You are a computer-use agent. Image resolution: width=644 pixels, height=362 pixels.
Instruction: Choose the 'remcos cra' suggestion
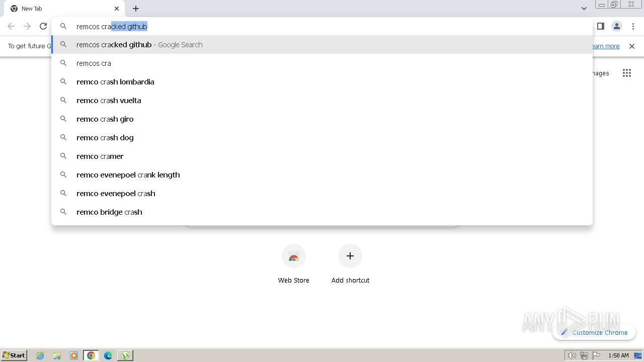pyautogui.click(x=322, y=63)
